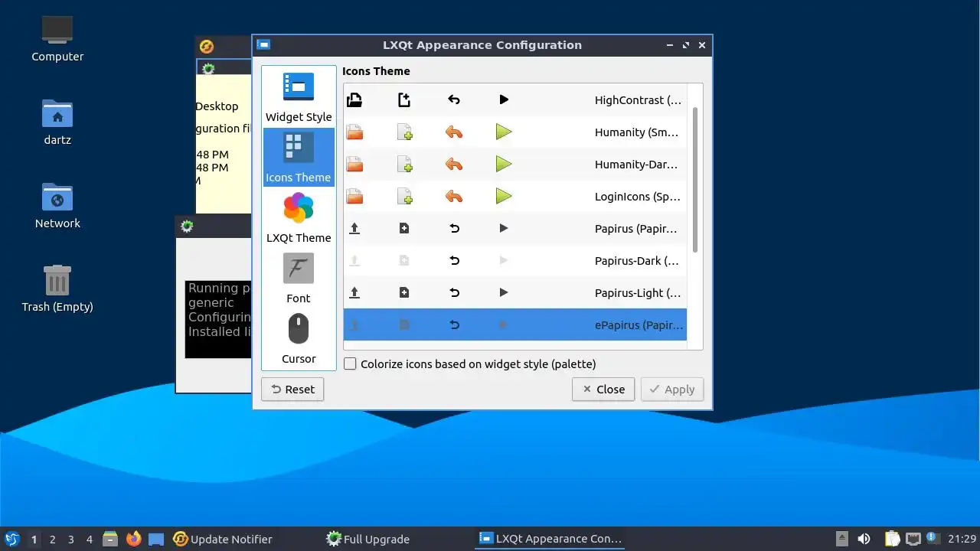The width and height of the screenshot is (980, 551).
Task: Select the LoginIcons icon theme
Action: pyautogui.click(x=515, y=197)
